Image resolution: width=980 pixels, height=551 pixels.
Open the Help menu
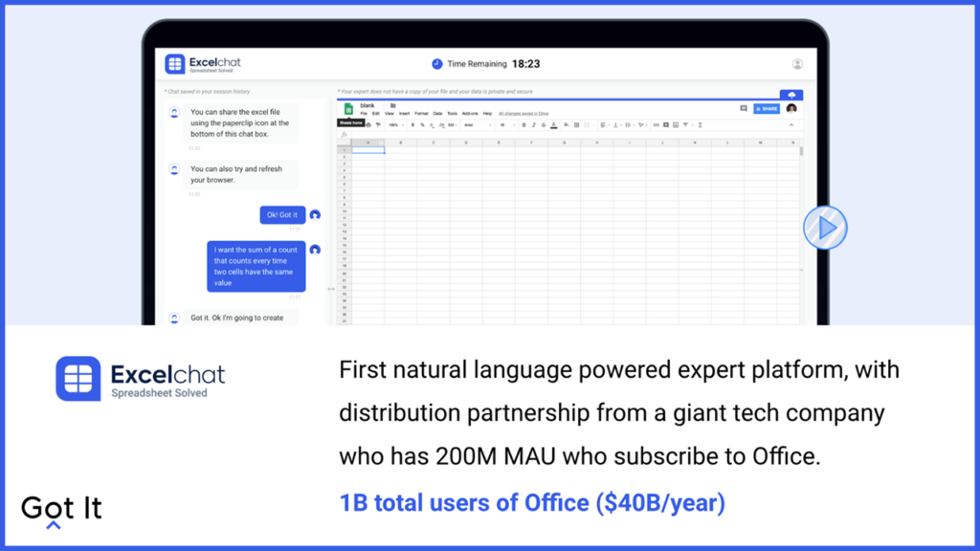[x=487, y=114]
